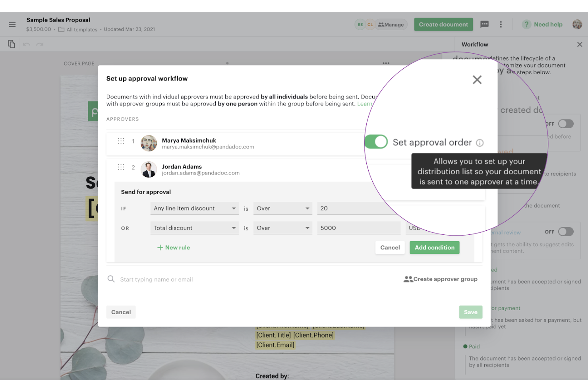Click the search magnifier icon
588x392 pixels.
pos(111,279)
